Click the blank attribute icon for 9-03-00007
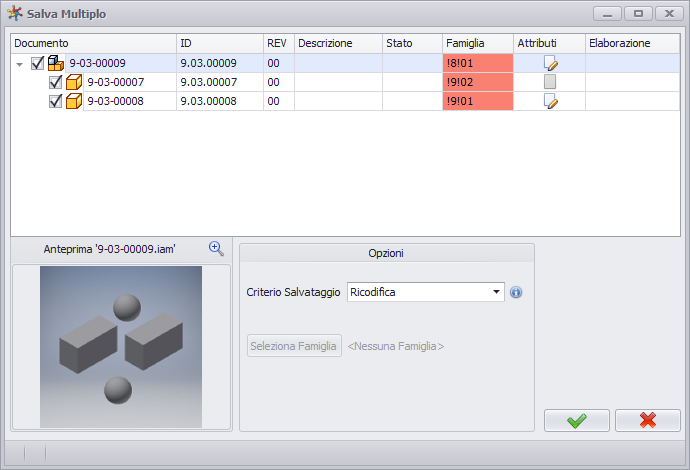690x470 pixels. coord(550,82)
